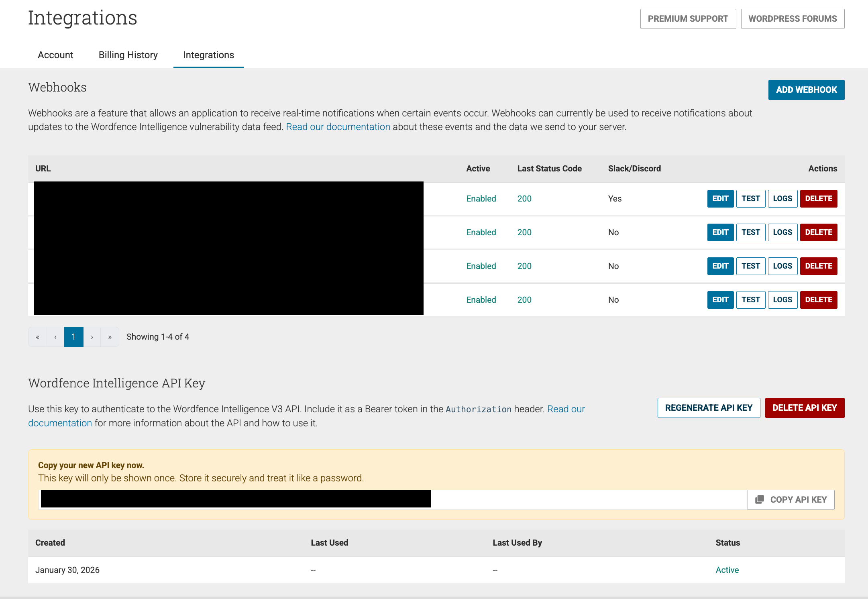868x599 pixels.
Task: Click the Add Webhook button
Action: (806, 90)
